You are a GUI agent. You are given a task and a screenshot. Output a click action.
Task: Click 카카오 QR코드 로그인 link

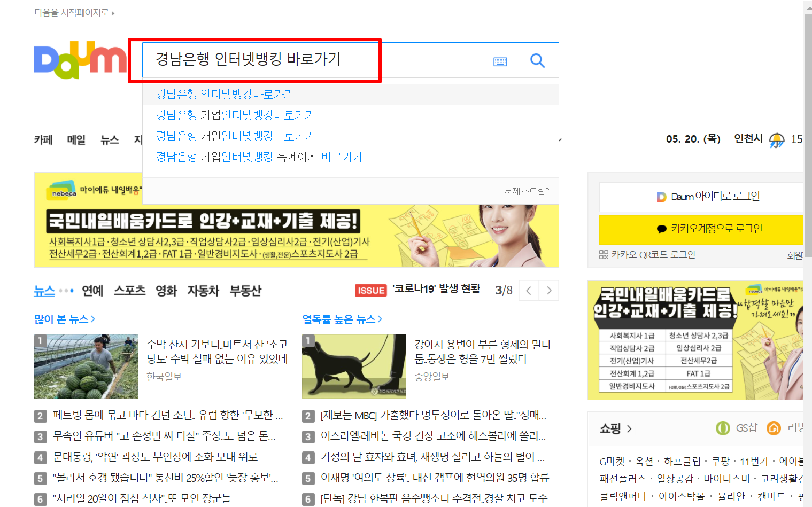point(647,255)
